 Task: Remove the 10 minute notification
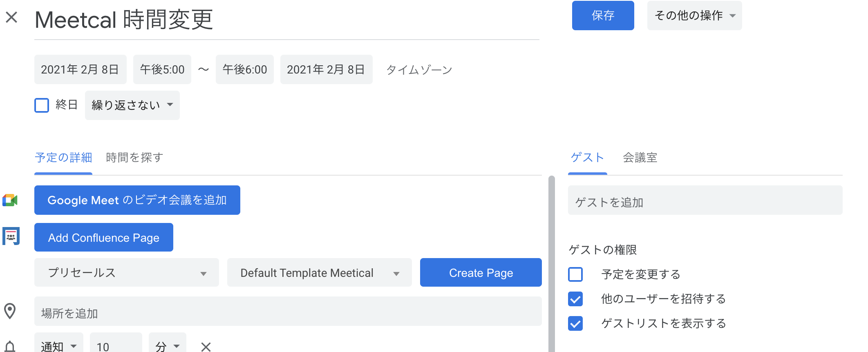[206, 347]
